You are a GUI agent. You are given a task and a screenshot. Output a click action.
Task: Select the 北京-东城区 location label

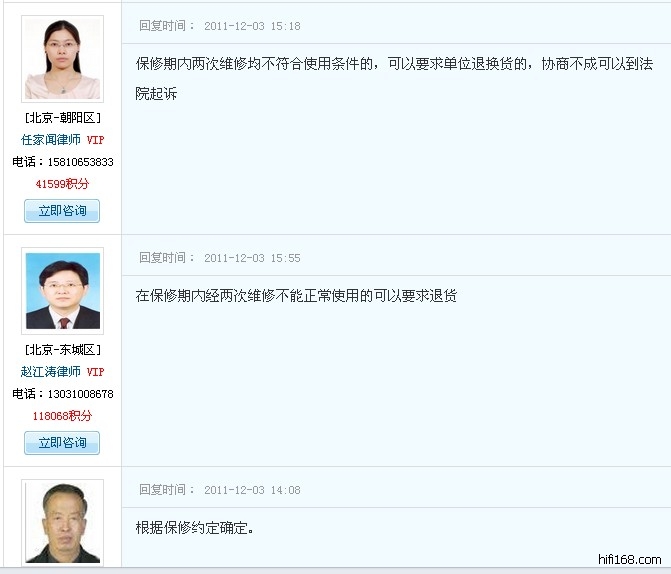click(x=62, y=350)
